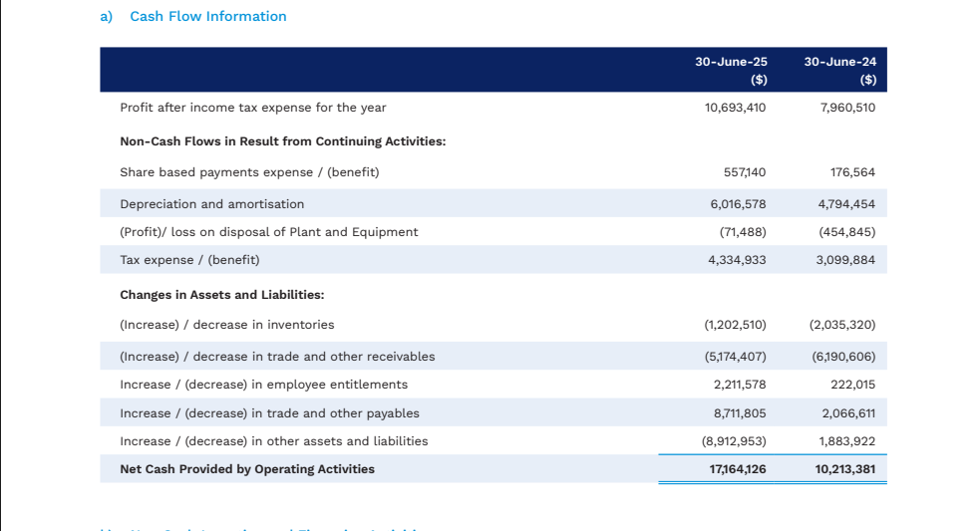Click the (8,912,953) other assets value
Image resolution: width=980 pixels, height=531 pixels.
pyautogui.click(x=735, y=441)
